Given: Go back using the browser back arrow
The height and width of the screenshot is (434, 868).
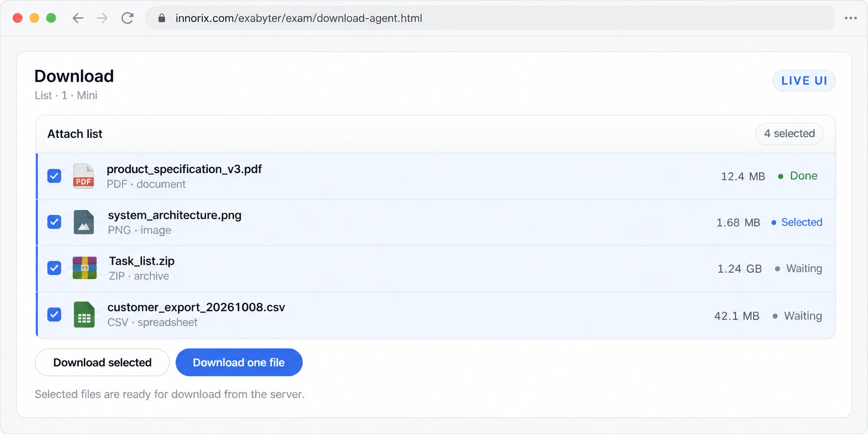Looking at the screenshot, I should pos(78,18).
